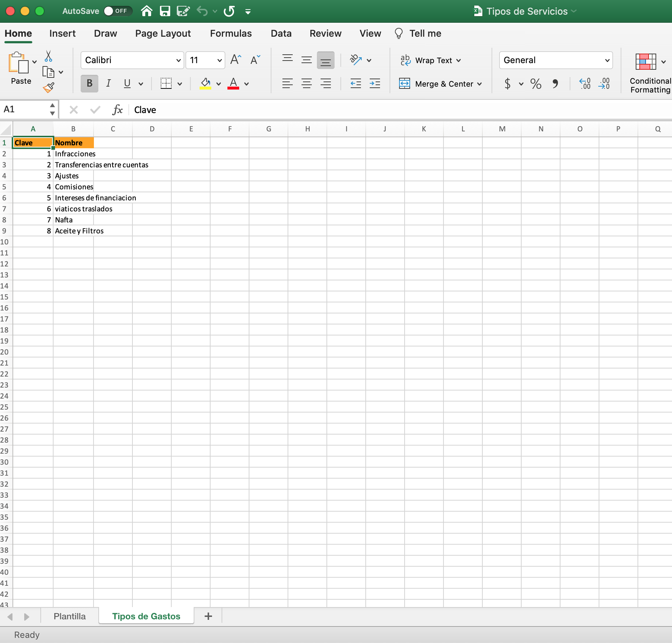This screenshot has width=672, height=643.
Task: Click the Cut scissors icon
Action: (48, 56)
